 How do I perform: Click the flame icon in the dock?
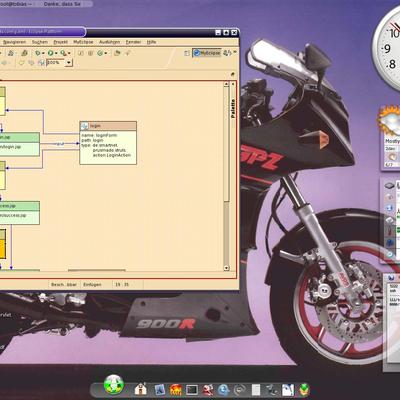coord(176,389)
